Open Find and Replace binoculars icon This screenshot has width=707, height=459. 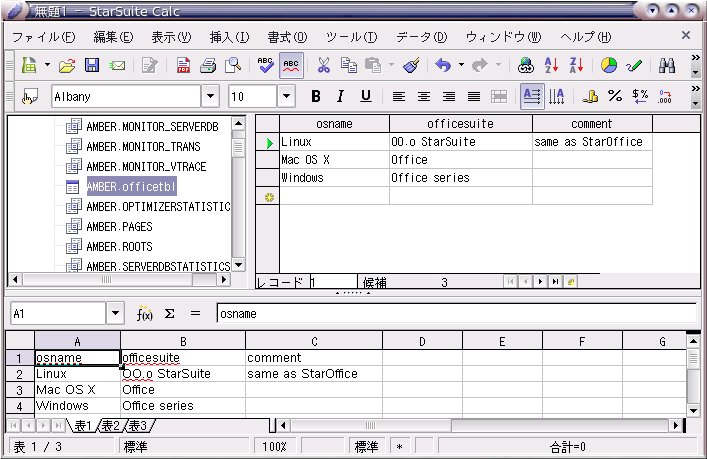click(667, 66)
